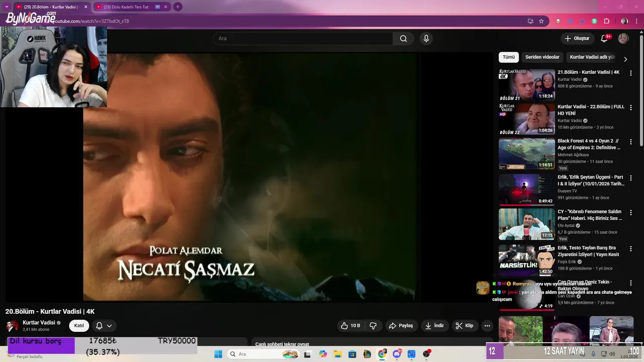Image resolution: width=644 pixels, height=362 pixels.
Task: Bookmark this page with the star icon
Action: (541, 21)
